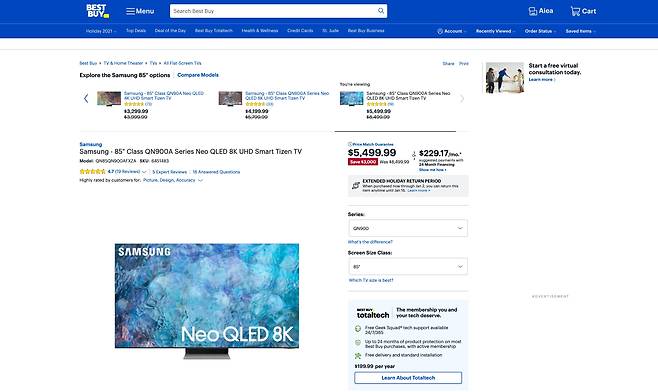Click the 4.7 star rating reviews
Viewport: 658px width, 392px height.
[x=110, y=172]
